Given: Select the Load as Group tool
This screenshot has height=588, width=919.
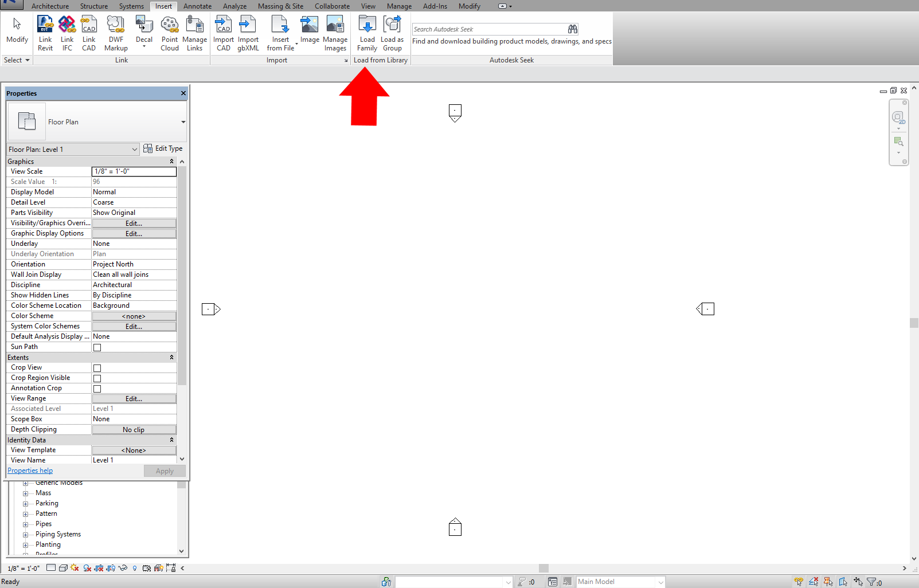Looking at the screenshot, I should (x=392, y=32).
